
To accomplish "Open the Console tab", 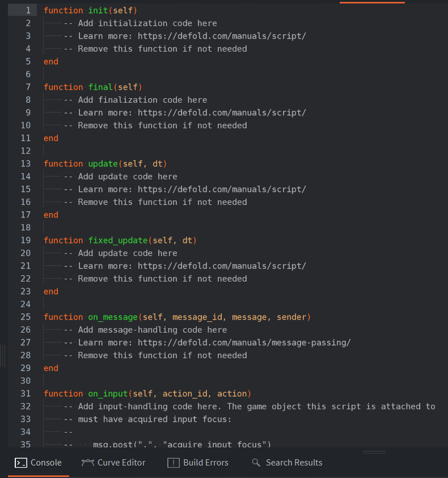I will [39, 463].
